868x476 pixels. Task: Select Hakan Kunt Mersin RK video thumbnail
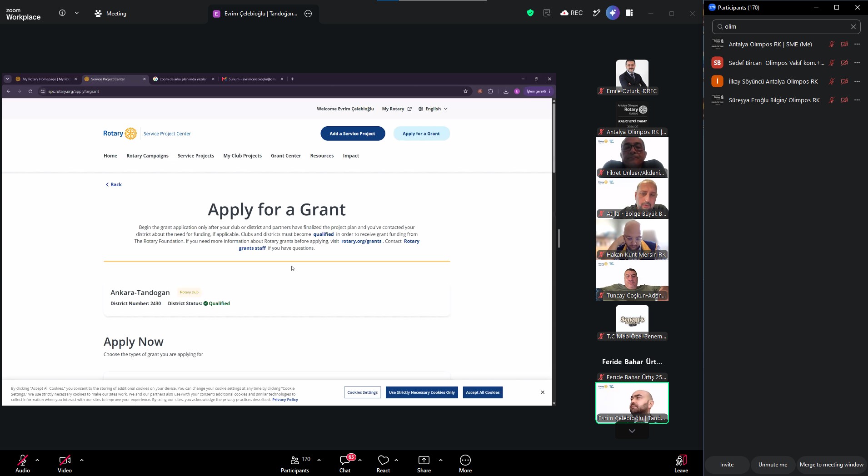(632, 239)
